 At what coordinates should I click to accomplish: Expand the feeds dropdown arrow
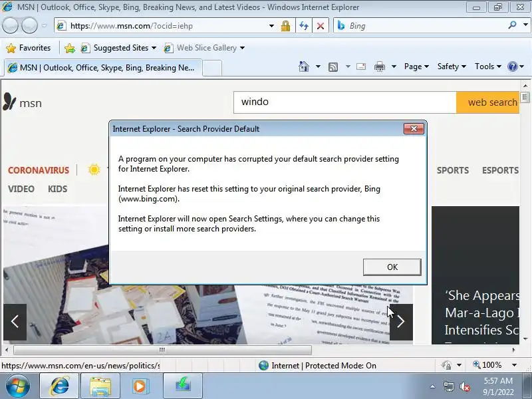[x=348, y=66]
